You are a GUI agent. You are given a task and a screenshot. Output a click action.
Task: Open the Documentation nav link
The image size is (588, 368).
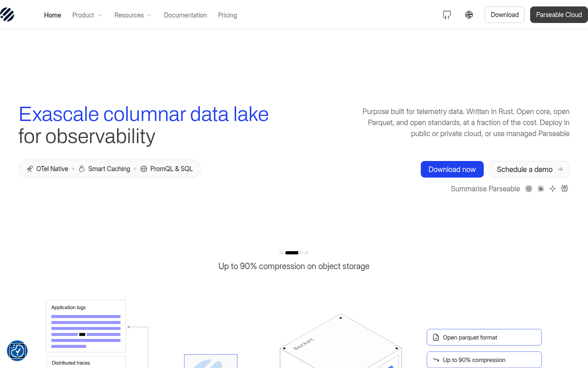point(185,15)
